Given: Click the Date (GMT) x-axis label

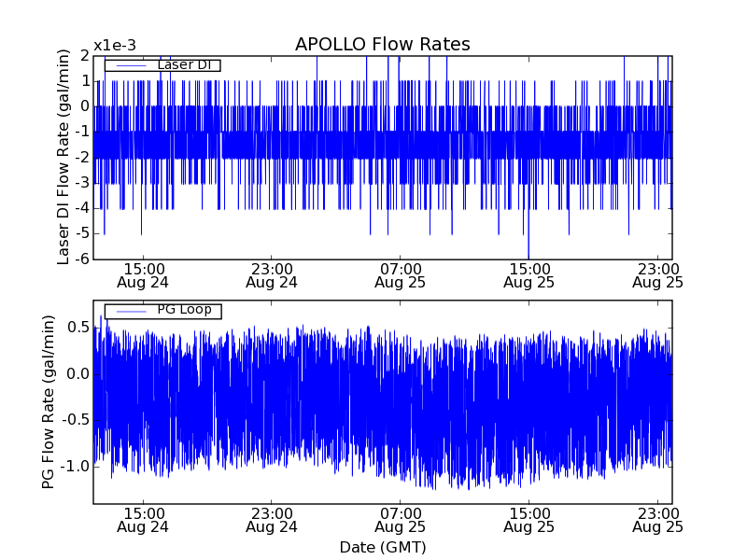Looking at the screenshot, I should (x=382, y=547).
